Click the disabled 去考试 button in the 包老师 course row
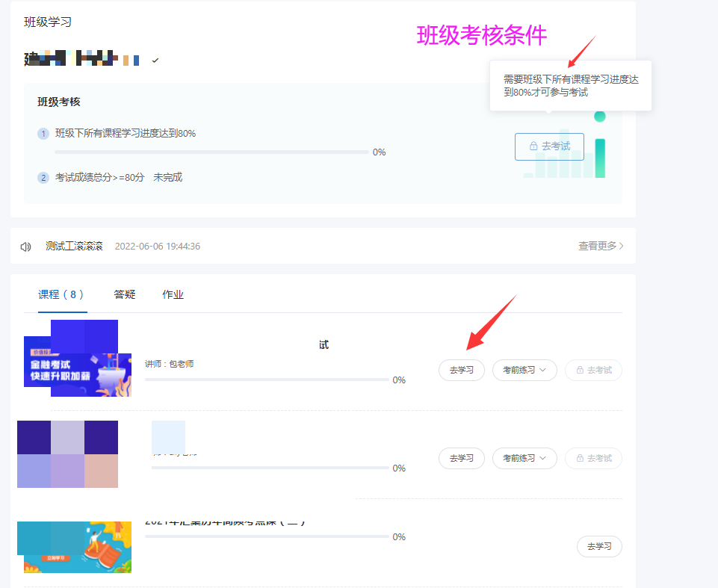 tap(593, 370)
